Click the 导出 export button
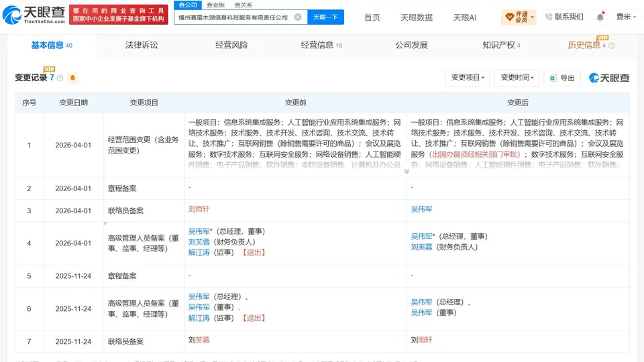This screenshot has height=362, width=644. pyautogui.click(x=562, y=78)
